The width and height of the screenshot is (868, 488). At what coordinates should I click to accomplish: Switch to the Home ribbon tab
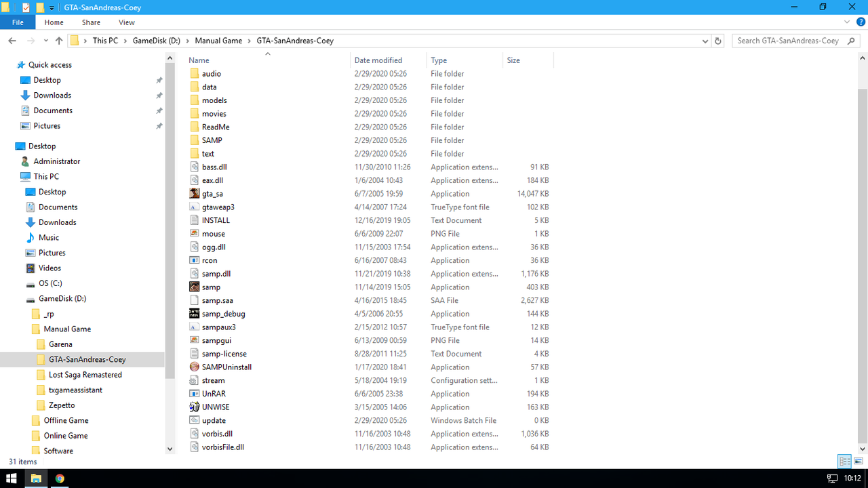tap(54, 22)
